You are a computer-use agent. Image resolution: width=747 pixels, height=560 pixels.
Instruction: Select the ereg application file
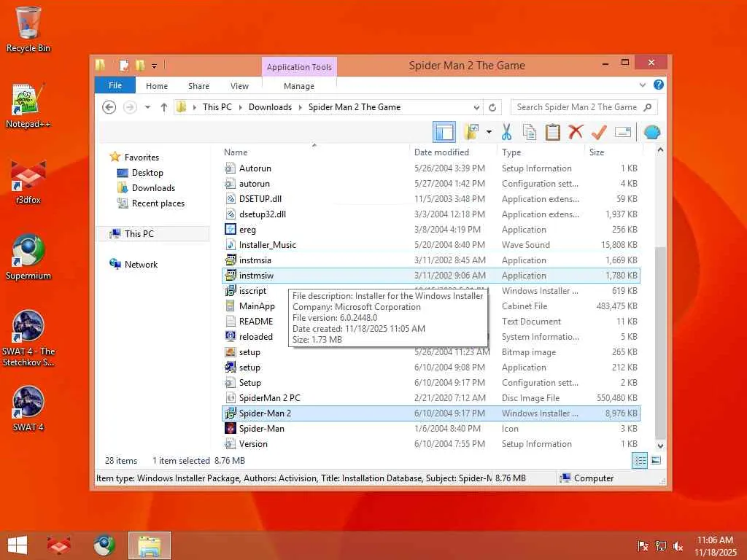[430, 230]
